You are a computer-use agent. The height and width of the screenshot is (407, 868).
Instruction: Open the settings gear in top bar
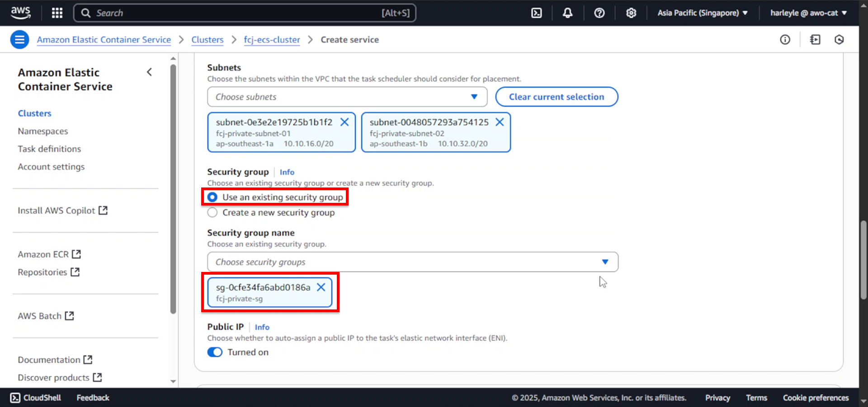coord(631,13)
